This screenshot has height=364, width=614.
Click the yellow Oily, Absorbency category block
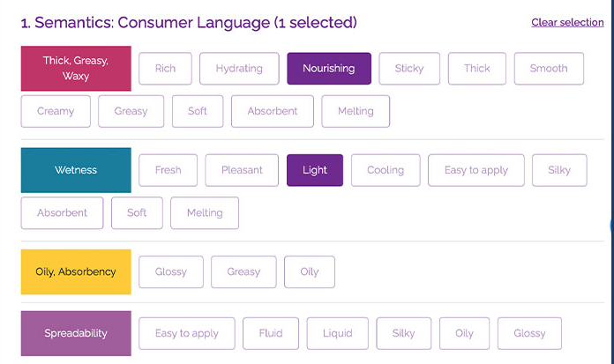click(76, 272)
